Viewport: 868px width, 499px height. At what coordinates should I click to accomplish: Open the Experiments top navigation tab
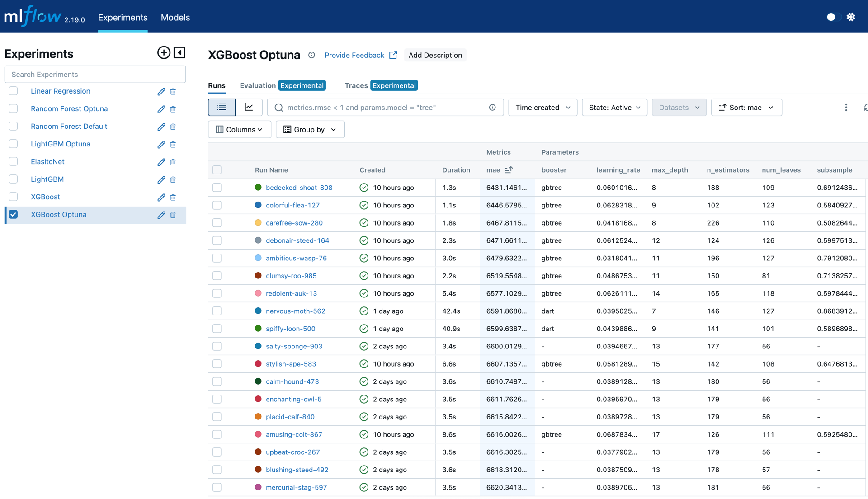pyautogui.click(x=123, y=17)
